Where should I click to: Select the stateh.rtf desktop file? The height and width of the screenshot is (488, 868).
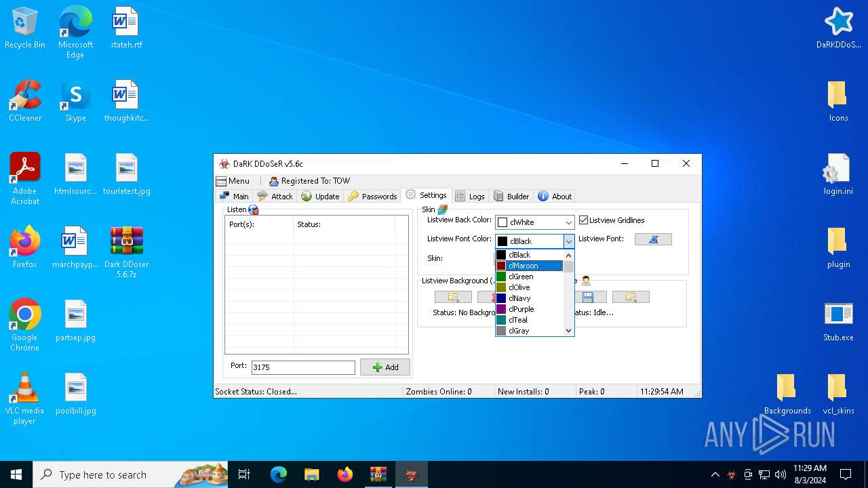click(x=126, y=28)
